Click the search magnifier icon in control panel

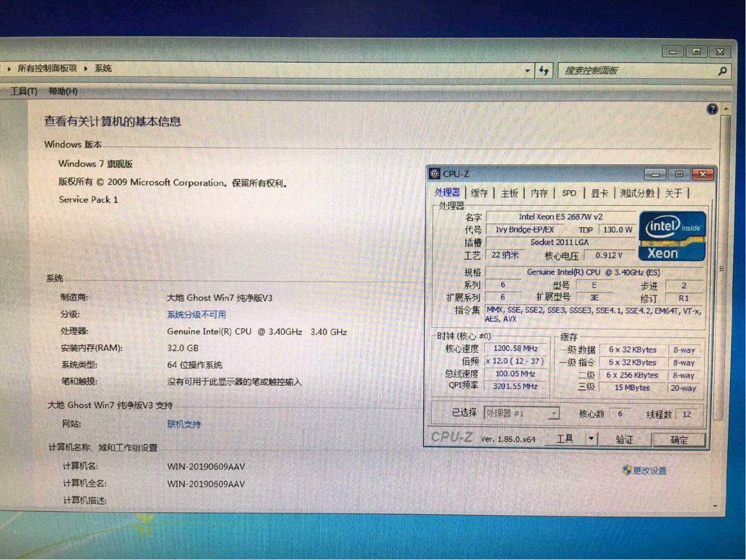tap(722, 71)
